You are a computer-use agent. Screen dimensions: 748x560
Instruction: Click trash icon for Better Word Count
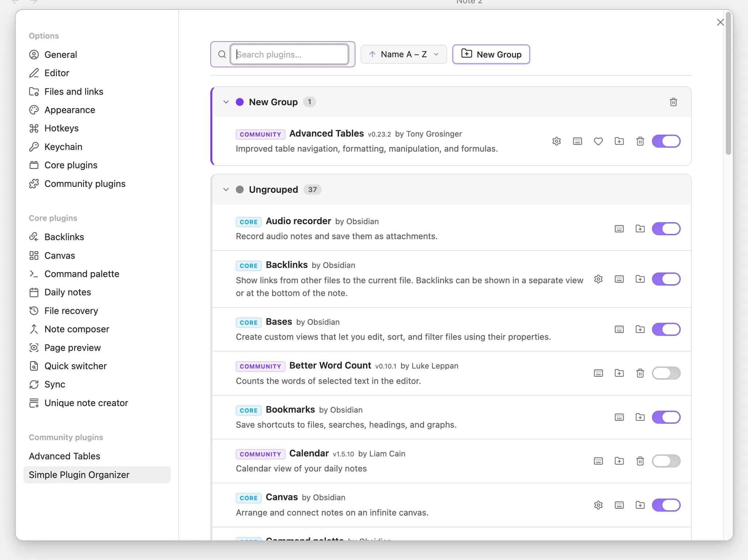tap(640, 373)
